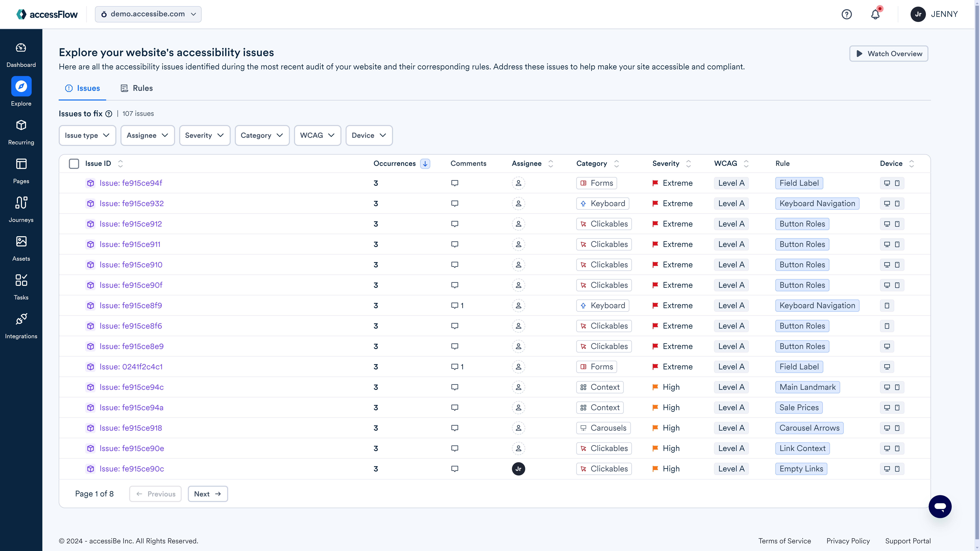Check the select-all issues checkbox
The image size is (980, 551).
coord(74,164)
